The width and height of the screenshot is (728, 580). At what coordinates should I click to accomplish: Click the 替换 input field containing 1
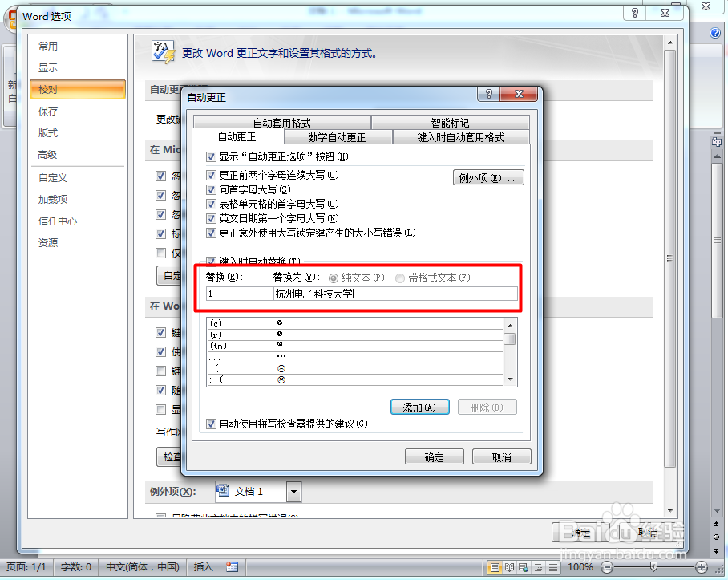[x=240, y=294]
